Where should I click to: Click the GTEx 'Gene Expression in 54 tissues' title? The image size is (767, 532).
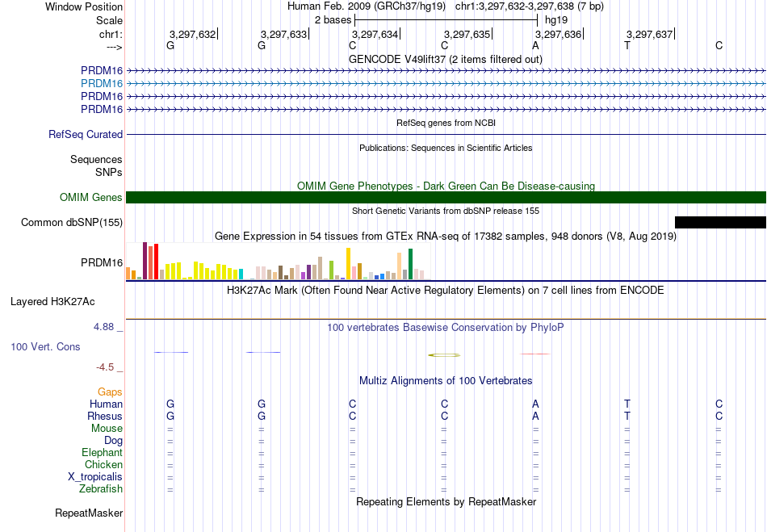[x=446, y=237]
